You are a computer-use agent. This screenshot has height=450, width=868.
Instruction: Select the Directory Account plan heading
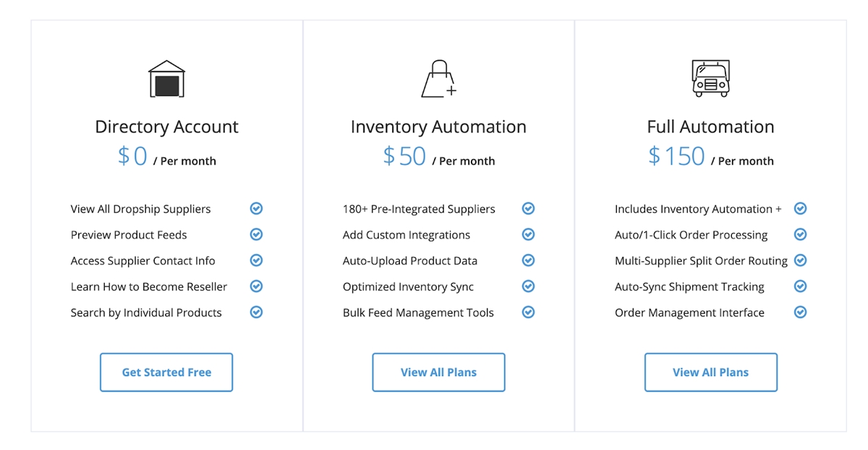click(166, 127)
